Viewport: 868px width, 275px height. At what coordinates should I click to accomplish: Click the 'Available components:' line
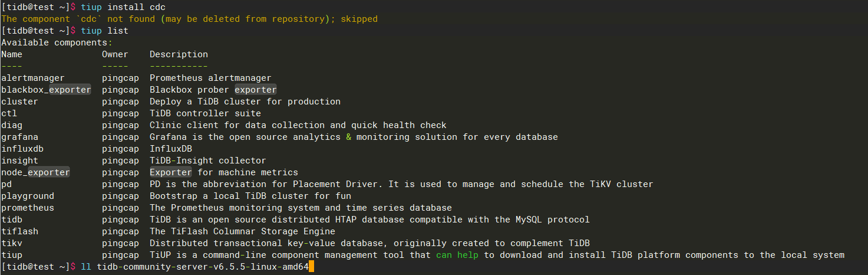[x=57, y=42]
